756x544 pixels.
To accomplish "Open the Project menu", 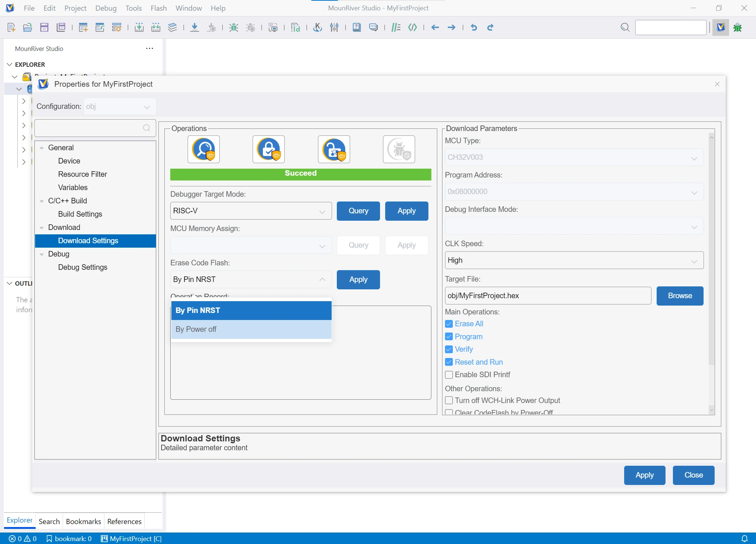I will pos(75,8).
